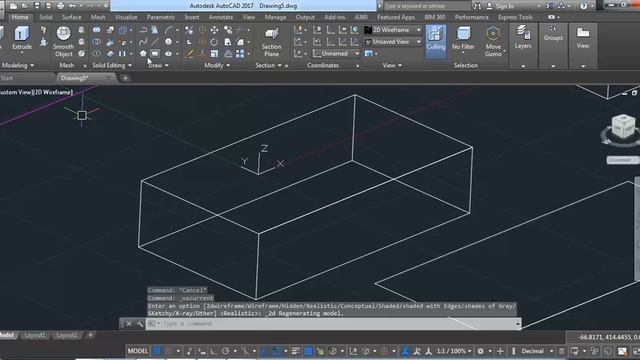
Task: Select the Rectangle draw tool
Action: point(155,53)
